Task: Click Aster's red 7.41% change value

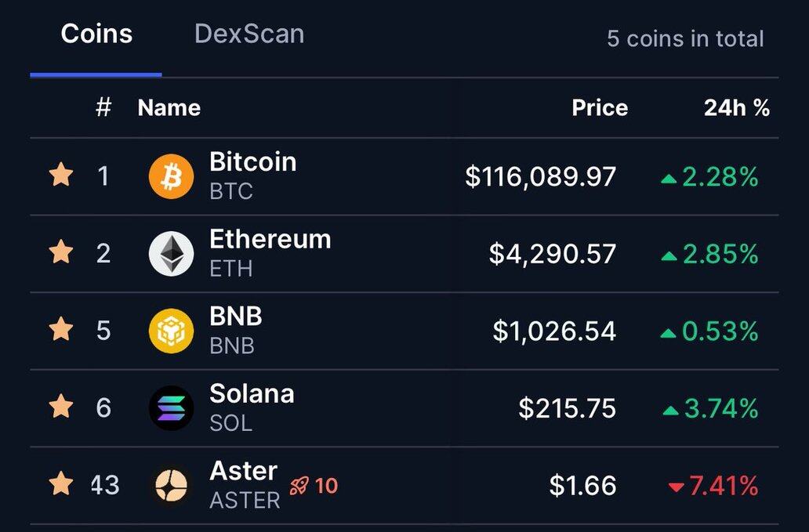Action: pos(723,487)
